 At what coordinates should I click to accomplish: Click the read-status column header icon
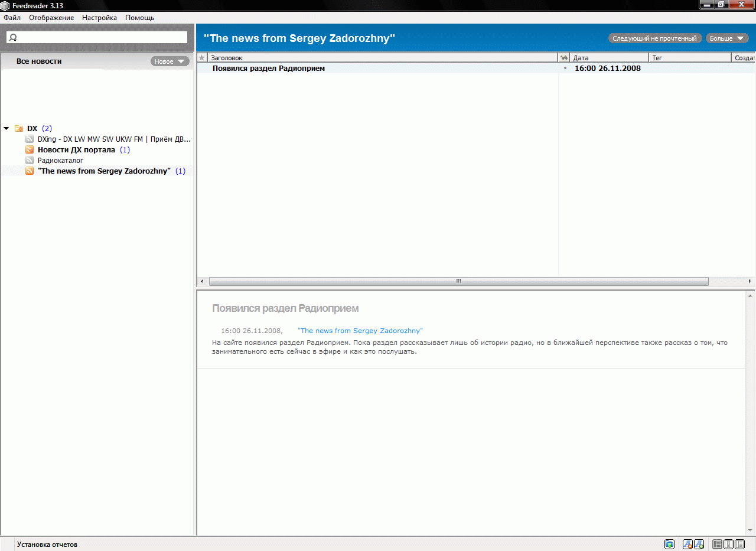click(x=564, y=58)
